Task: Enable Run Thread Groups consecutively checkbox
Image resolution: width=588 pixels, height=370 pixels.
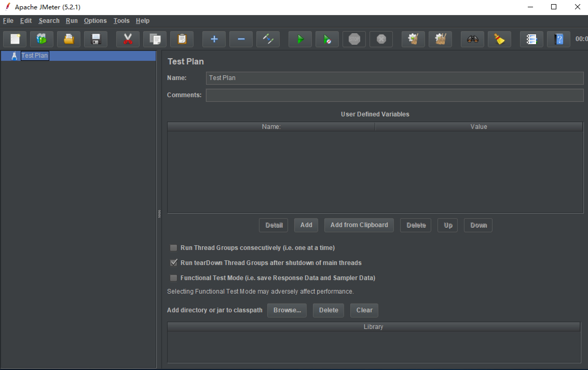Action: (174, 248)
